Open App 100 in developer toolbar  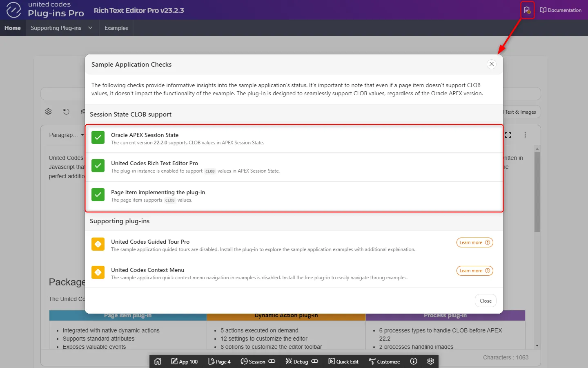(x=184, y=361)
